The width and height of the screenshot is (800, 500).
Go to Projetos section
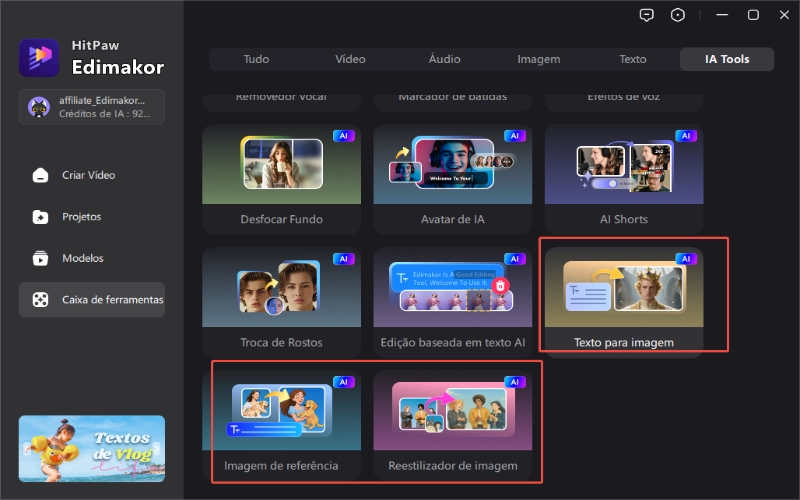pyautogui.click(x=92, y=217)
